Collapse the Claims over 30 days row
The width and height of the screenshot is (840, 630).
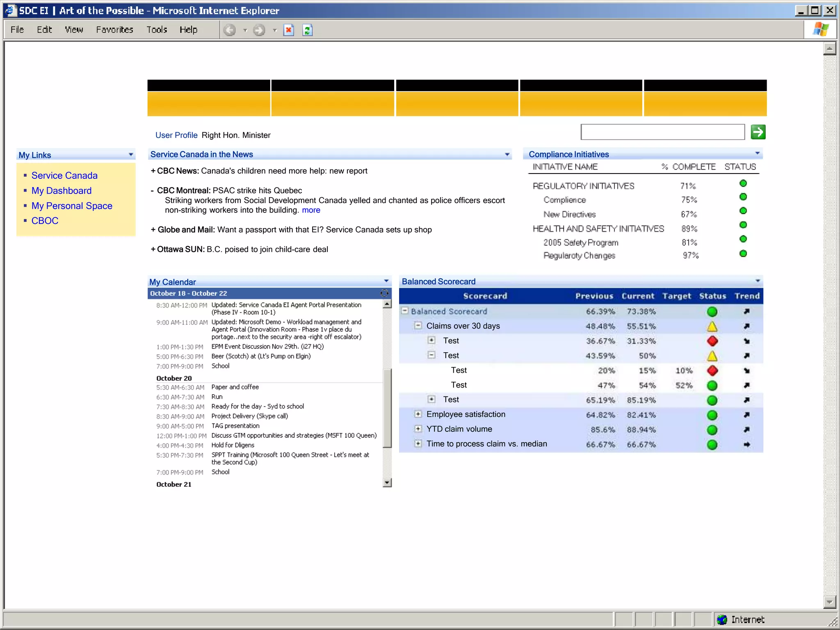tap(418, 326)
